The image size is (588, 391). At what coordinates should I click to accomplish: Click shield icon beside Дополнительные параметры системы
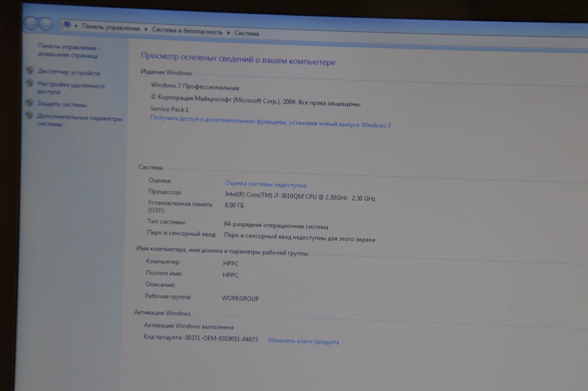[x=29, y=116]
